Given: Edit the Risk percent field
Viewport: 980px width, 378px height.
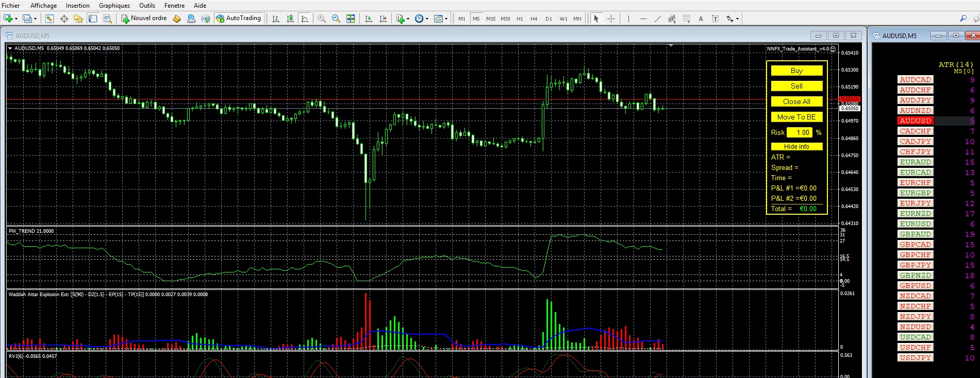Looking at the screenshot, I should (800, 132).
